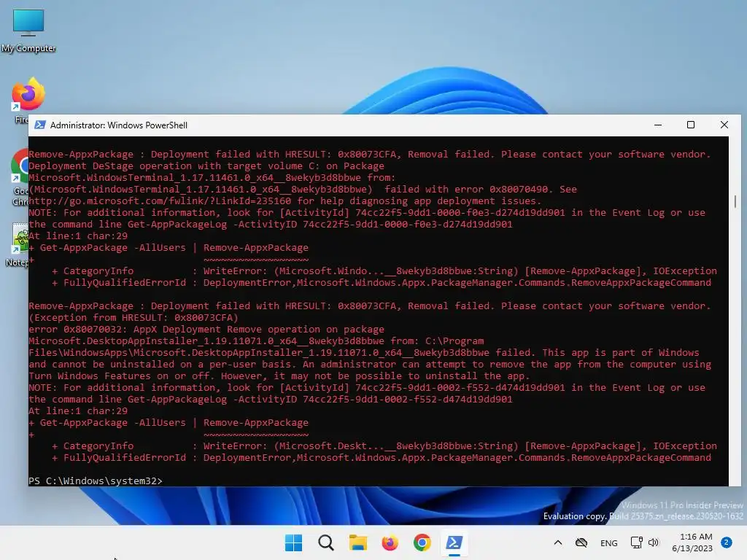
Task: Show hidden system tray icons
Action: tap(558, 542)
